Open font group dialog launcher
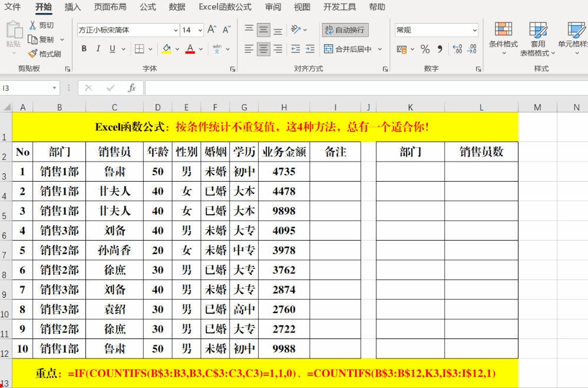Viewport: 588px width, 388px height. 233,69
